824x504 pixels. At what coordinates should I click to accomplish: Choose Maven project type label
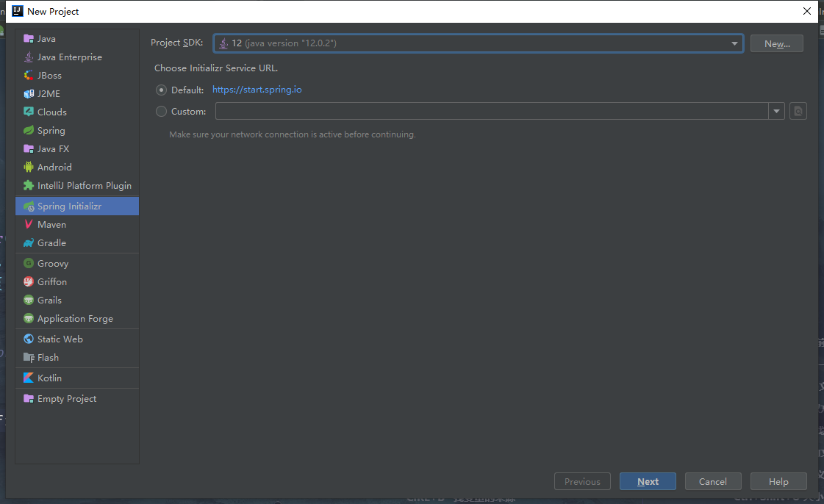coord(51,225)
